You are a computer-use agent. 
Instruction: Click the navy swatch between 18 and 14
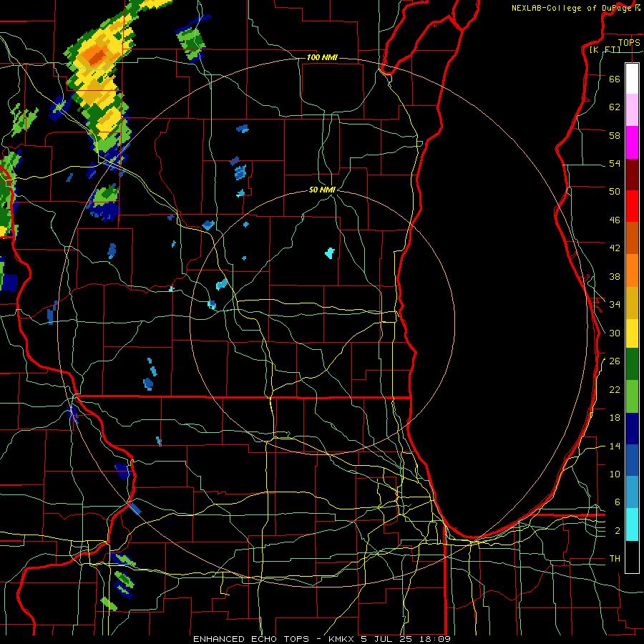coord(632,429)
